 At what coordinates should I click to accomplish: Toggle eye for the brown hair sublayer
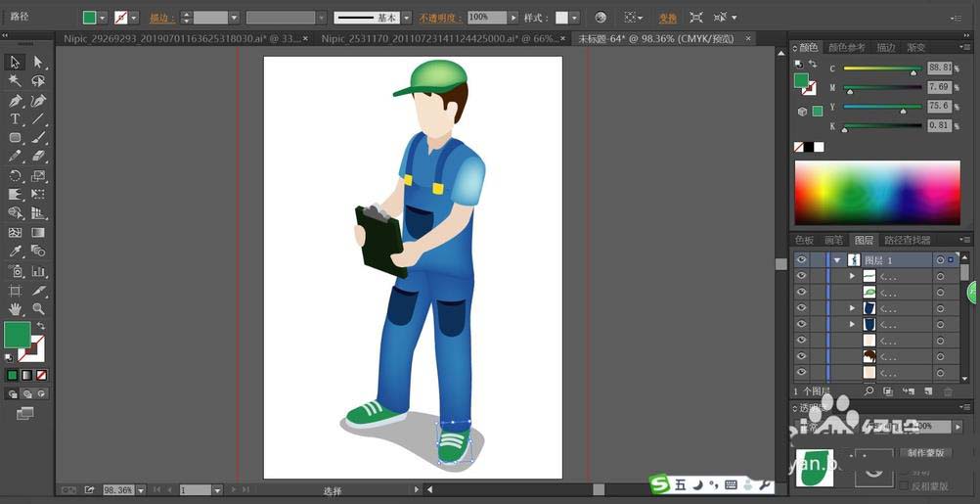pyautogui.click(x=801, y=356)
